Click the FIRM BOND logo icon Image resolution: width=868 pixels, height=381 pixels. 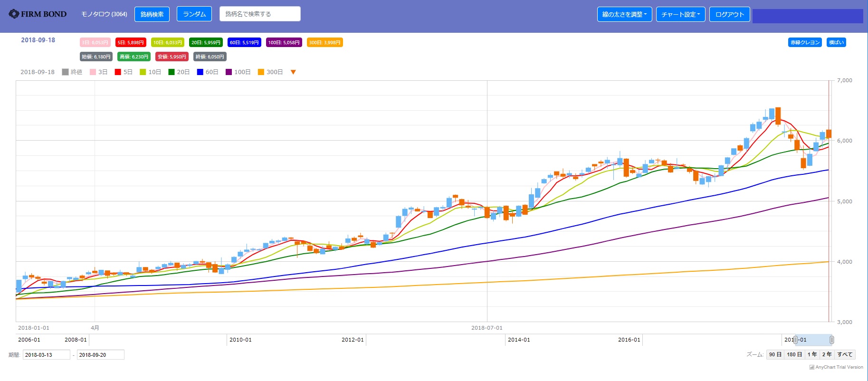click(x=14, y=14)
